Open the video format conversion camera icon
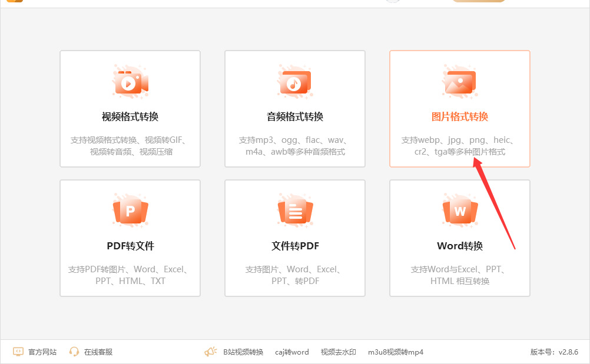The width and height of the screenshot is (590, 364). tap(130, 82)
